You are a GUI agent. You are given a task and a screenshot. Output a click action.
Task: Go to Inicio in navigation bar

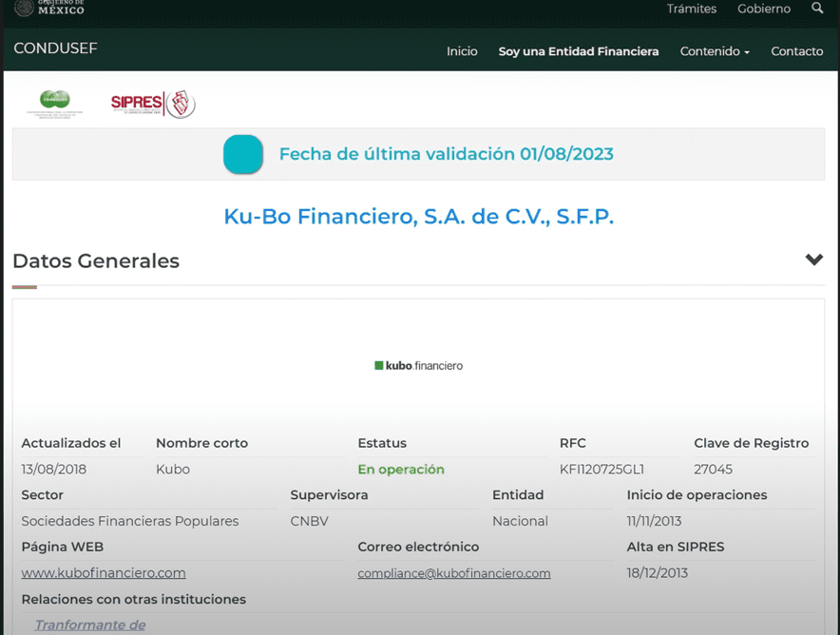pyautogui.click(x=462, y=51)
